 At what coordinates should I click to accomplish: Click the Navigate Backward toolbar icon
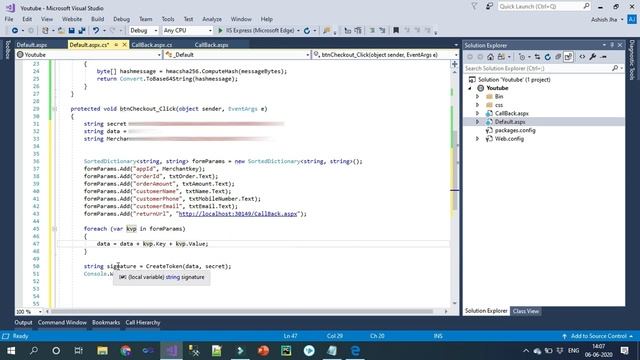(x=15, y=31)
